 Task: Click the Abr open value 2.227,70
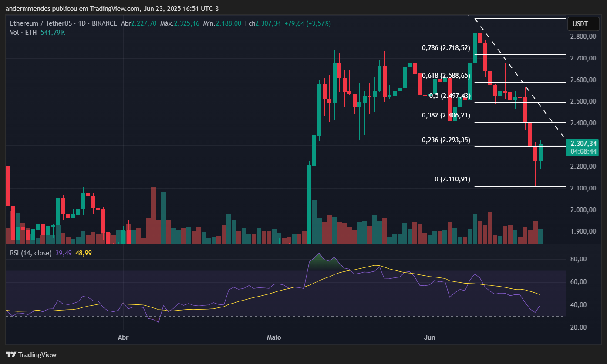144,23
